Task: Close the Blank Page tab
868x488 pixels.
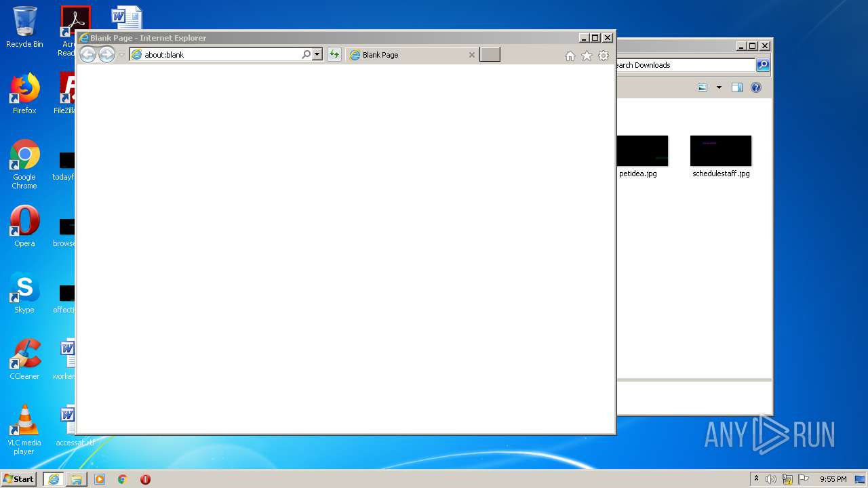Action: pos(472,55)
